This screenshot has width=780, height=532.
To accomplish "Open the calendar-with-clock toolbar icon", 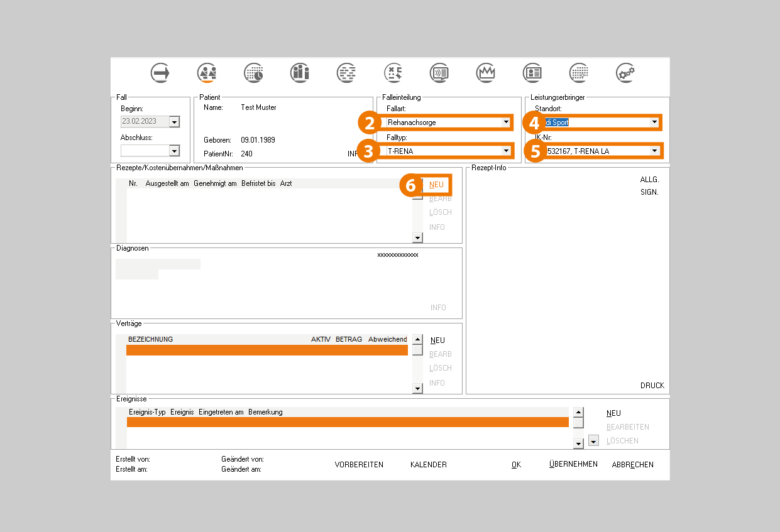I will [x=254, y=73].
